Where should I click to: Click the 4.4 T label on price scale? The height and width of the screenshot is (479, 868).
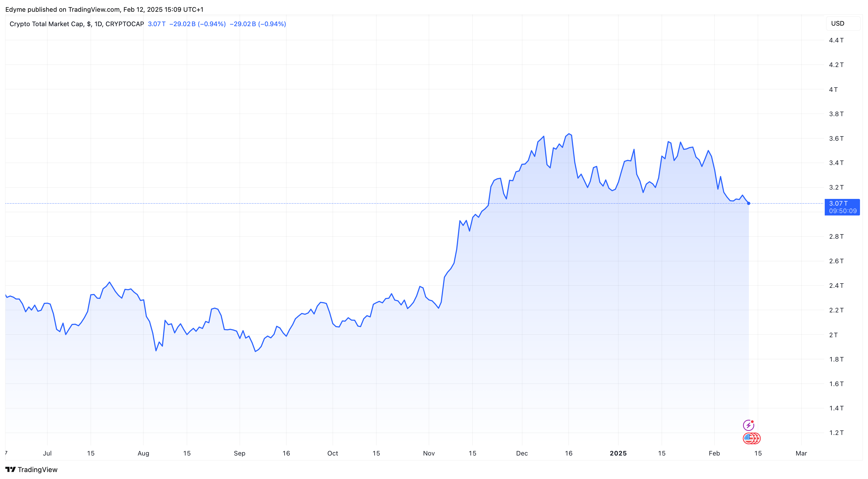click(x=836, y=40)
